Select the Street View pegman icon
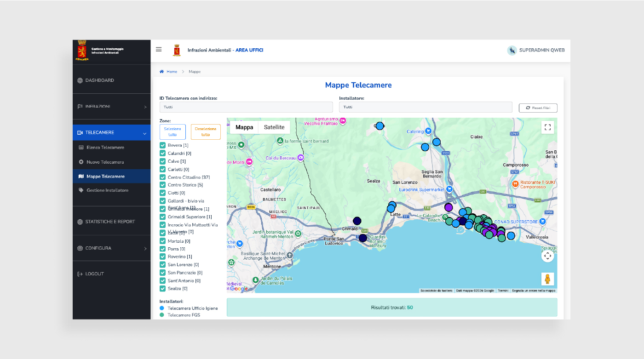 pos(547,279)
